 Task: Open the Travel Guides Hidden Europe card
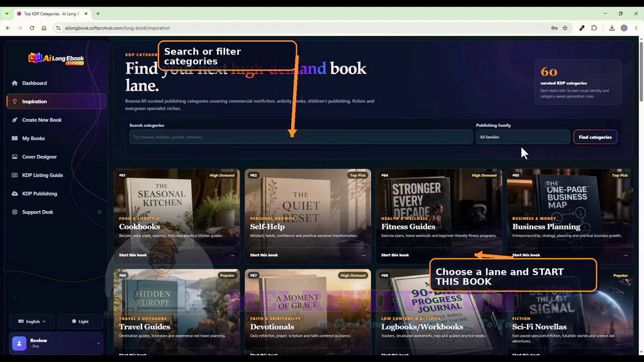tap(177, 312)
